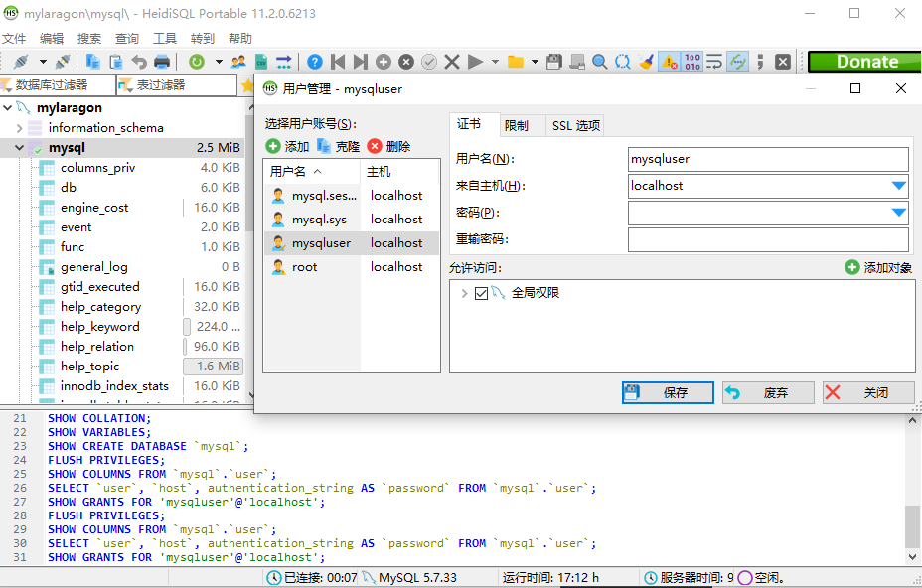Click 添加 to add a user
The width and height of the screenshot is (922, 588).
pyautogui.click(x=287, y=146)
